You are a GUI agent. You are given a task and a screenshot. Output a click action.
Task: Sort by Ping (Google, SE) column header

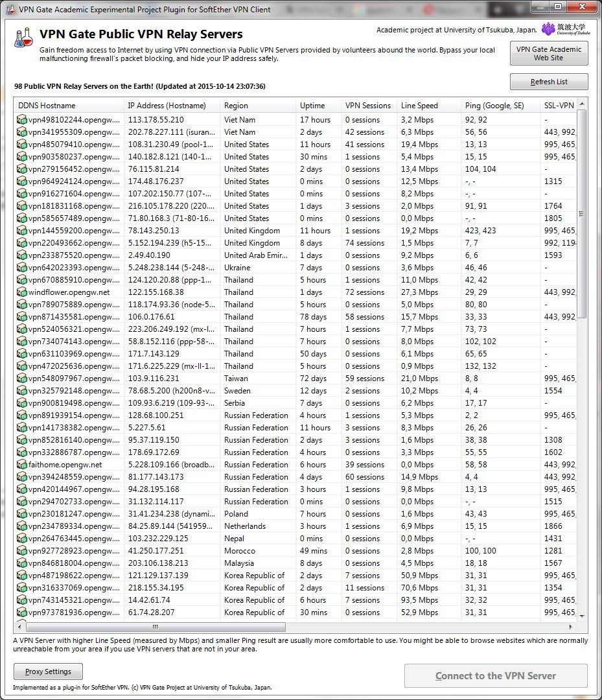(x=501, y=106)
